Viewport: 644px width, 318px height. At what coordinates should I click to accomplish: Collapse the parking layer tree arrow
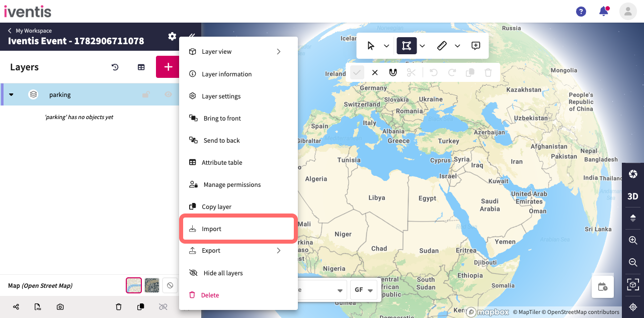tap(11, 94)
